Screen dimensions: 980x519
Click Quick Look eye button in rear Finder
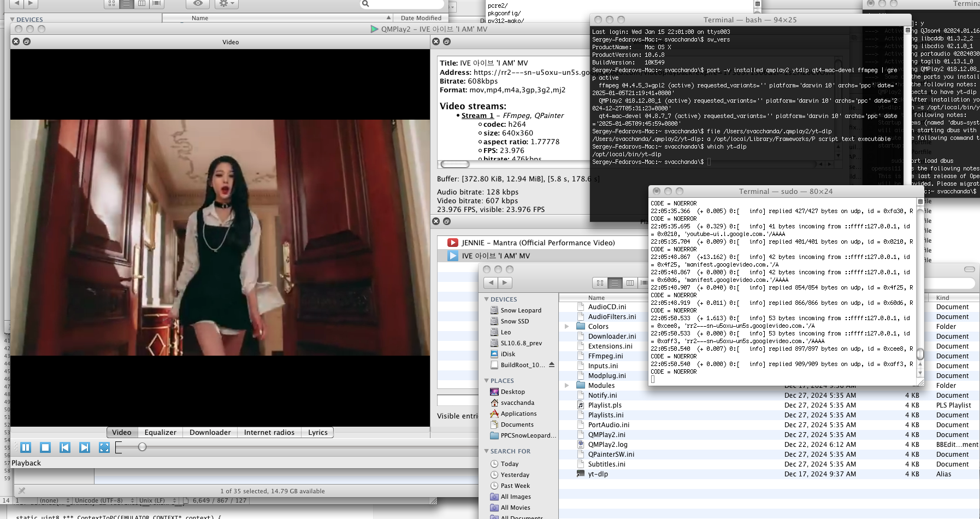[198, 3]
